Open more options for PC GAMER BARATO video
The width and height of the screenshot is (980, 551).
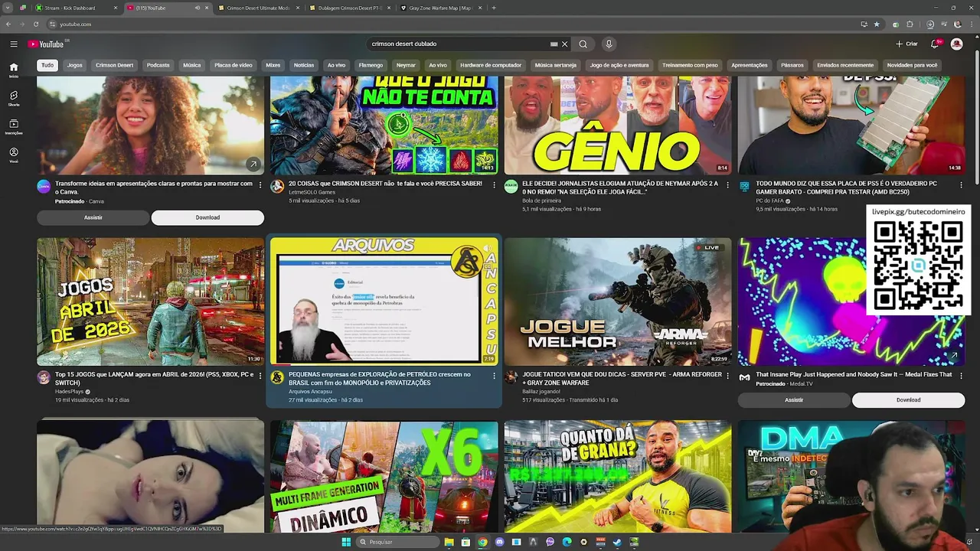tap(961, 184)
